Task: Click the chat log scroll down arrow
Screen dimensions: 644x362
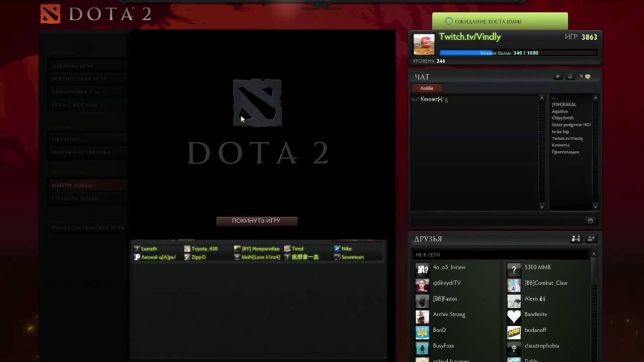Action: tap(542, 206)
